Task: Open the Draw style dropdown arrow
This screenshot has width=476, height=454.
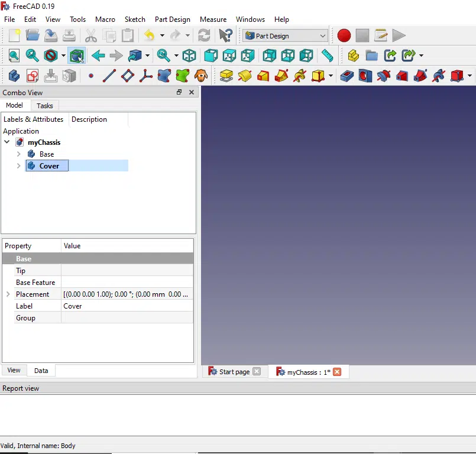Action: pyautogui.click(x=63, y=56)
